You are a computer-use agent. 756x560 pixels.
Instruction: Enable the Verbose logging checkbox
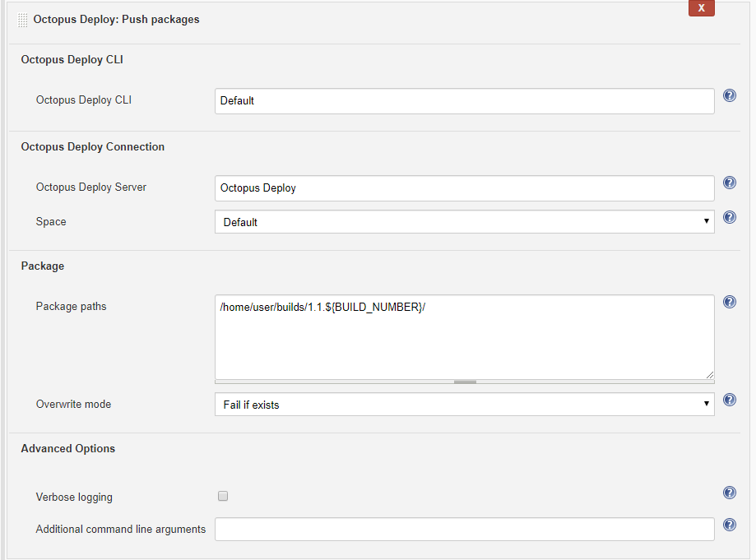pyautogui.click(x=223, y=497)
